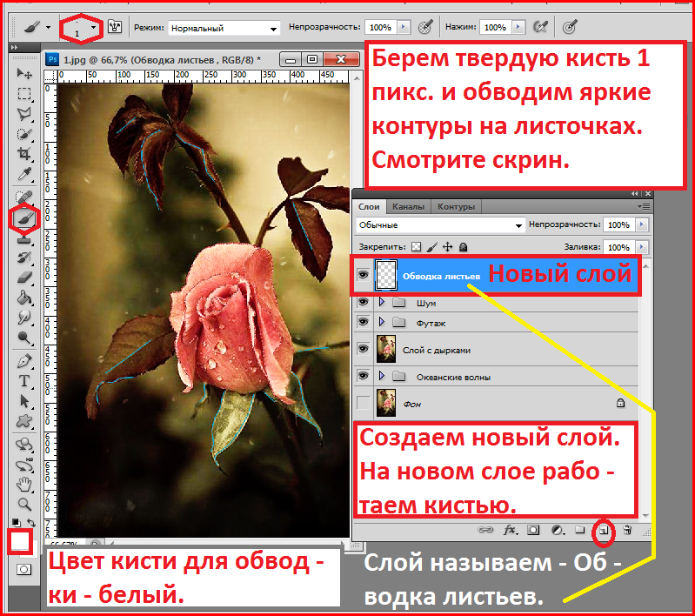This screenshot has width=695, height=616.
Task: Hide the Футаж group
Action: 363,322
